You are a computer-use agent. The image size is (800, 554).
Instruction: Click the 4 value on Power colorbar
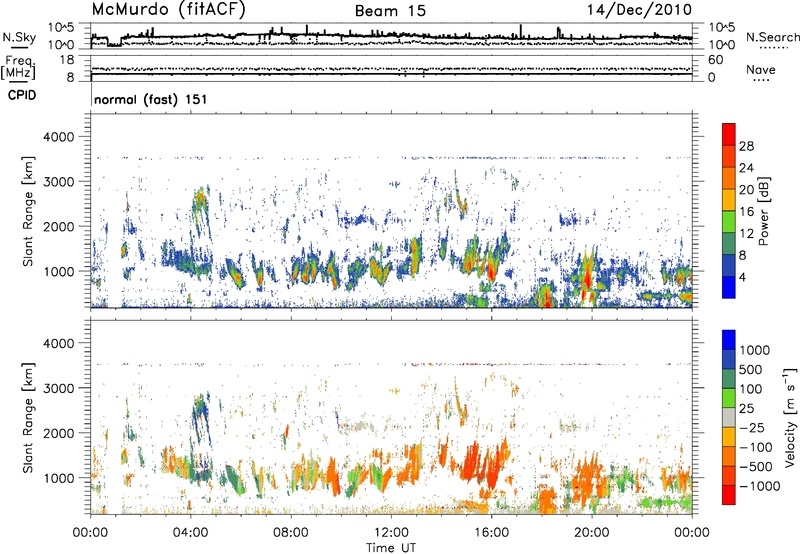click(x=742, y=278)
